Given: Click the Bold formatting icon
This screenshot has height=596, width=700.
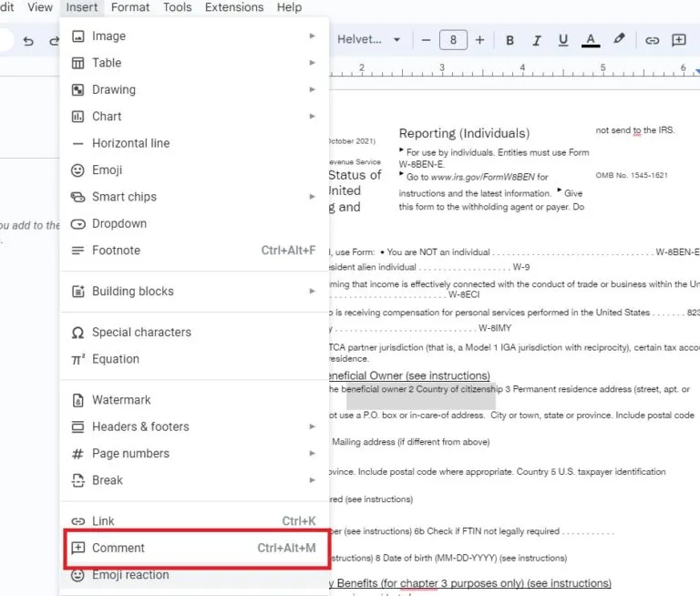Looking at the screenshot, I should (510, 40).
